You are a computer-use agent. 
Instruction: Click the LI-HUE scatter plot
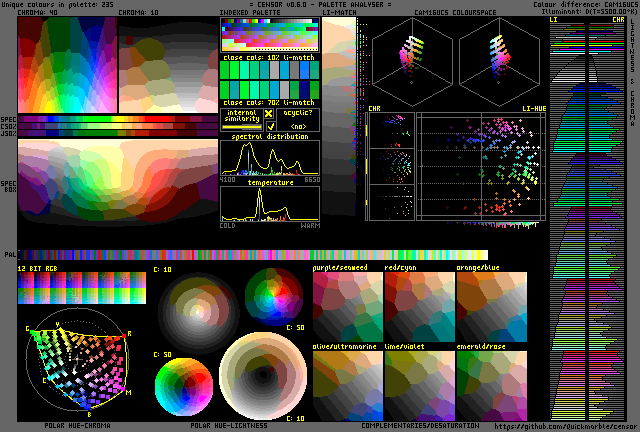point(480,166)
